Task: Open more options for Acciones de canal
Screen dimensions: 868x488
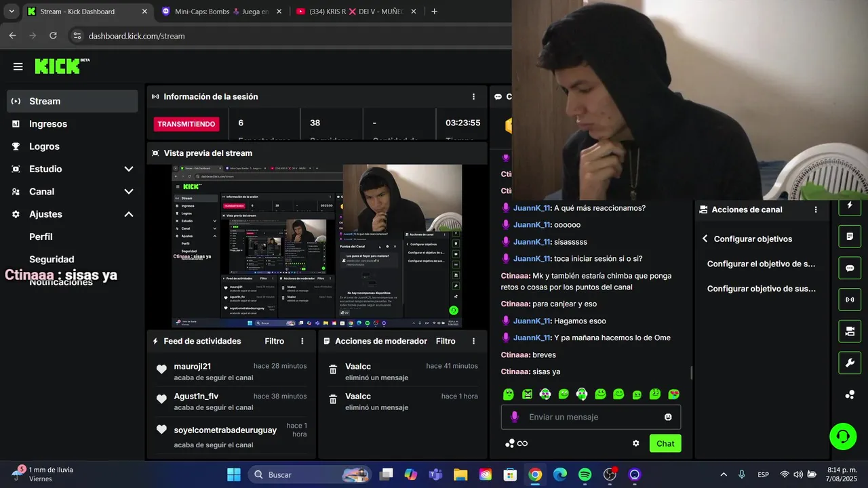Action: tap(816, 209)
